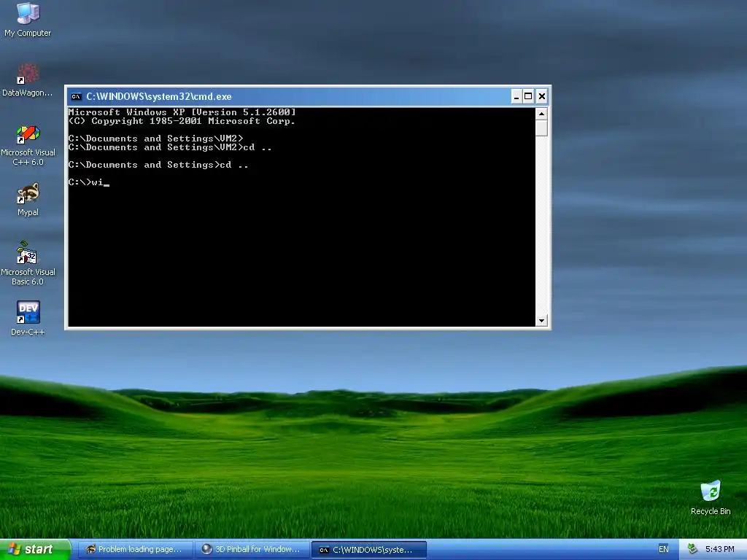Click the system tray network icon

click(x=693, y=549)
